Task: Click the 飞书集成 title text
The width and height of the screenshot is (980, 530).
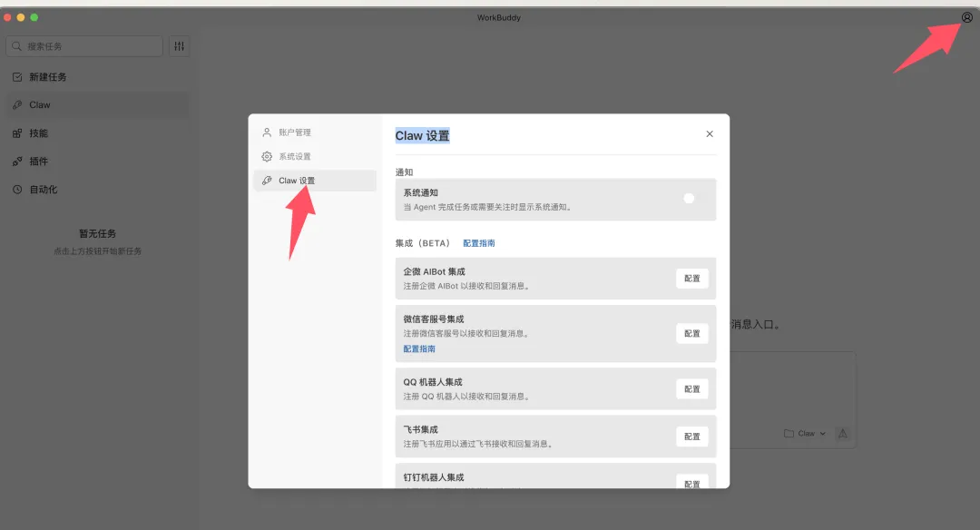Action: [x=421, y=429]
